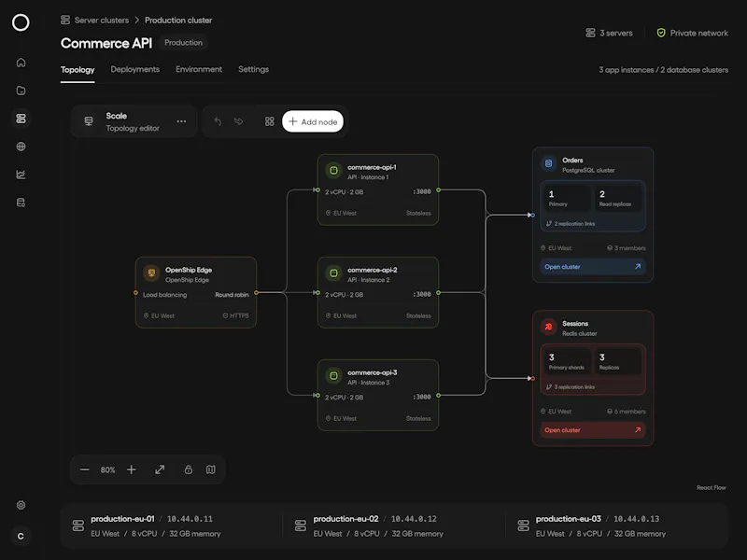Click the Round robin load balancing value
Viewport: 747px width, 560px height.
(x=232, y=295)
